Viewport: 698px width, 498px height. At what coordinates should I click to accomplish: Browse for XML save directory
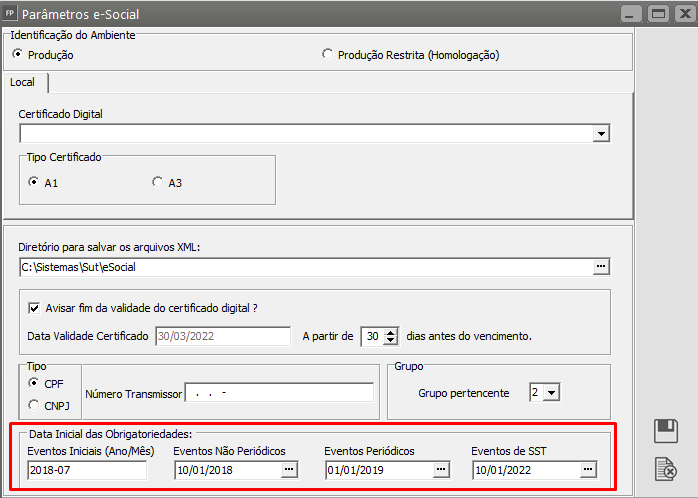[x=601, y=266]
